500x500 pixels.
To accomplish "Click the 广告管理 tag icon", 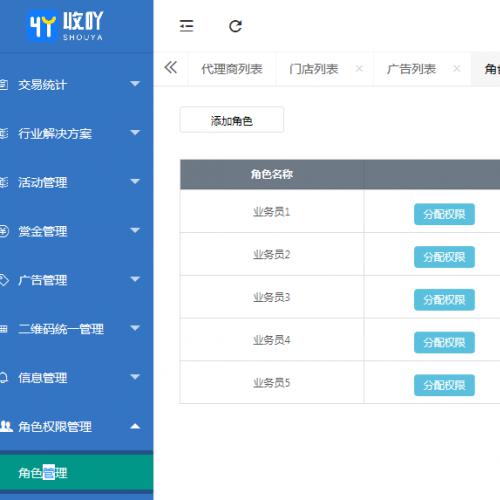I will [x=4, y=280].
